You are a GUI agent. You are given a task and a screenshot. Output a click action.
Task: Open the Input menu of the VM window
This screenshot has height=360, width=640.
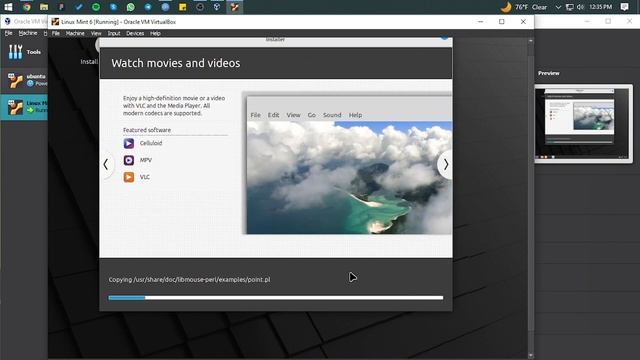(x=114, y=33)
